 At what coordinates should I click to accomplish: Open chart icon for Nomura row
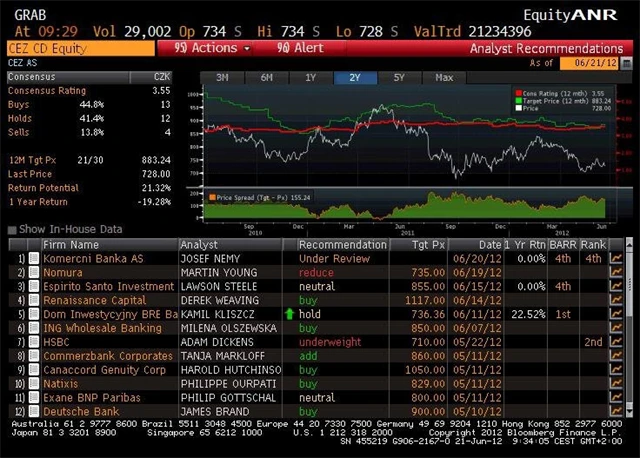(x=616, y=272)
